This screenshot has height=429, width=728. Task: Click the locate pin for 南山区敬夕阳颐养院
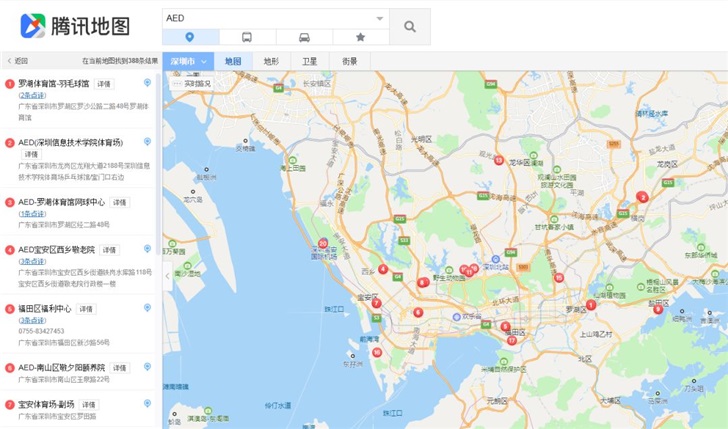[x=147, y=367]
